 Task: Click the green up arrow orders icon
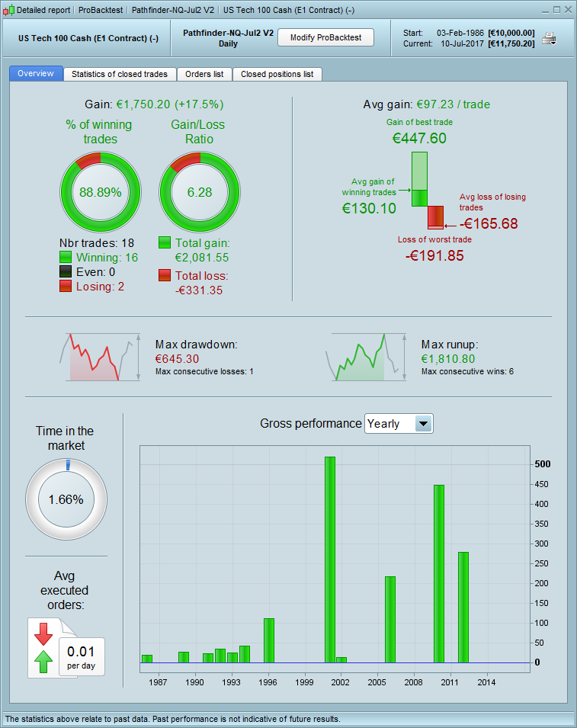pyautogui.click(x=43, y=661)
